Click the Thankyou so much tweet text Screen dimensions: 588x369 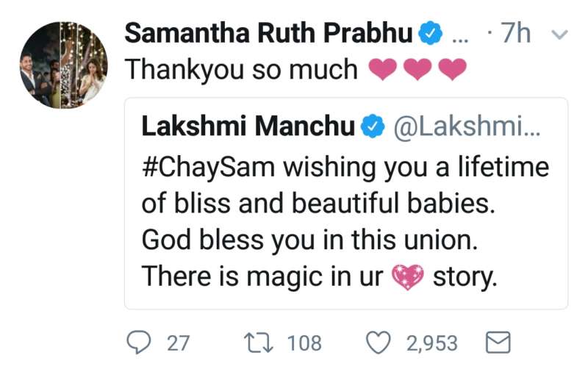point(243,71)
